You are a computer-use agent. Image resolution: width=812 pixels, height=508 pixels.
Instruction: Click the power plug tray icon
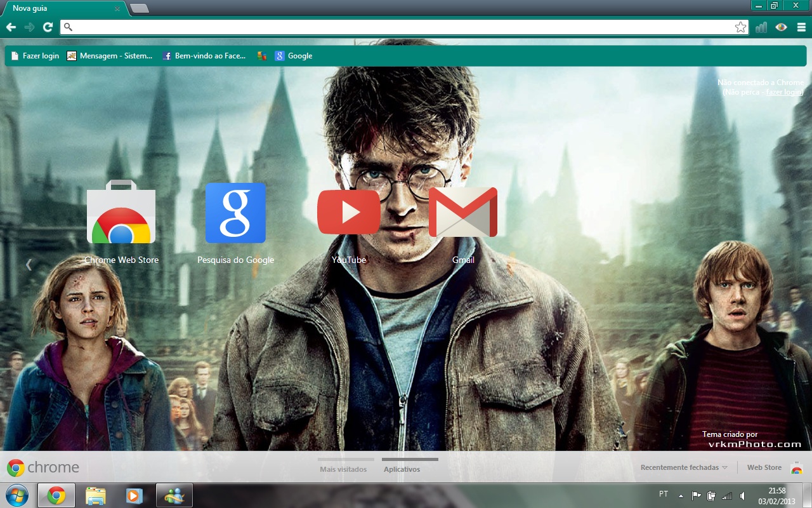711,496
